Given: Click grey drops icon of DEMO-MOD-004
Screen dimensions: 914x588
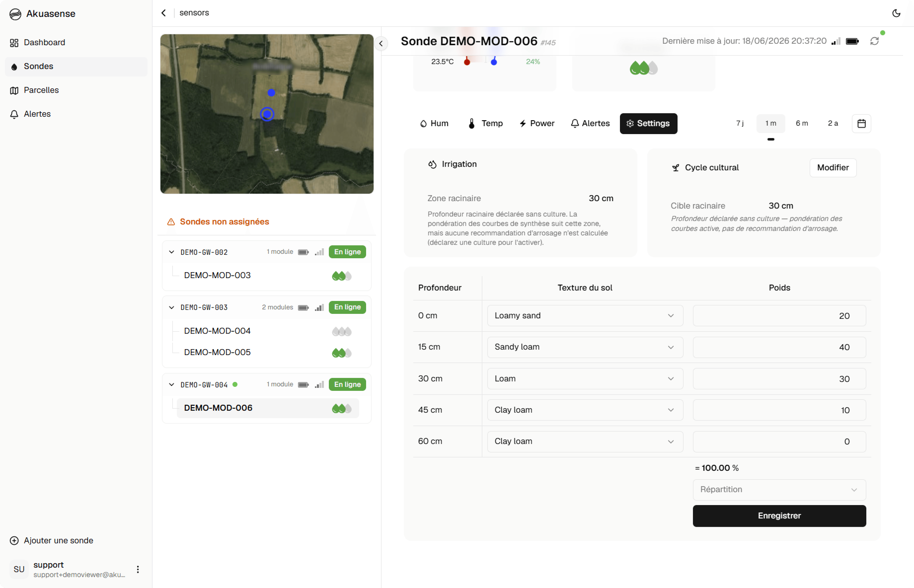Looking at the screenshot, I should coord(342,331).
